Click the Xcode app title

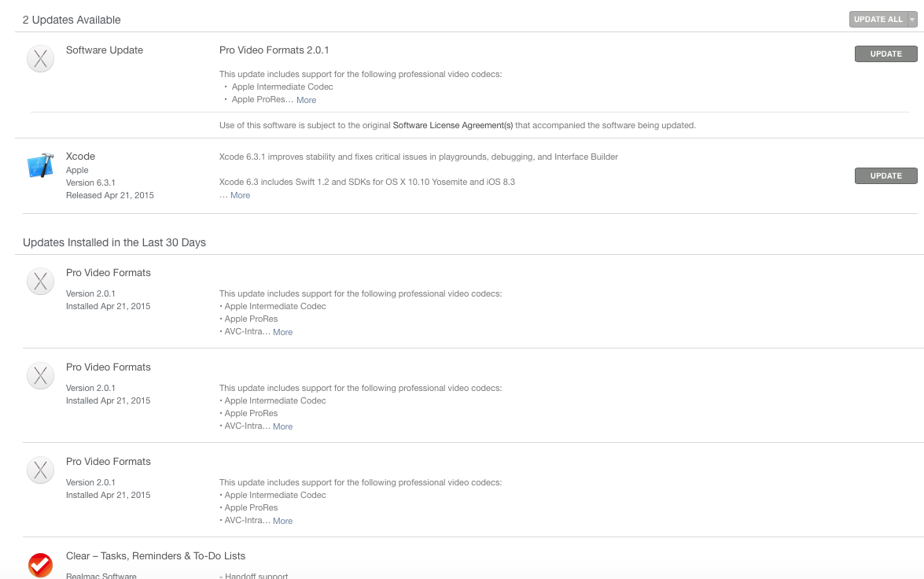coord(81,157)
